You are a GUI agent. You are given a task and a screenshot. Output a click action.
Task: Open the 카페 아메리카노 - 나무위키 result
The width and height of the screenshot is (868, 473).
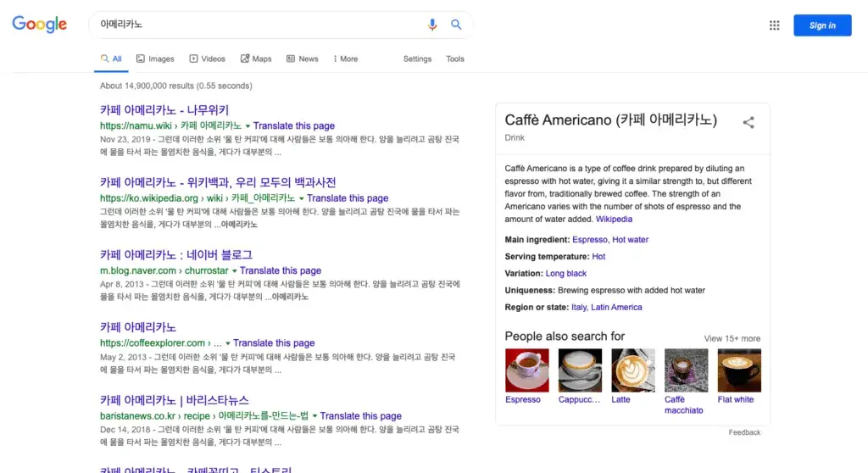click(x=164, y=110)
